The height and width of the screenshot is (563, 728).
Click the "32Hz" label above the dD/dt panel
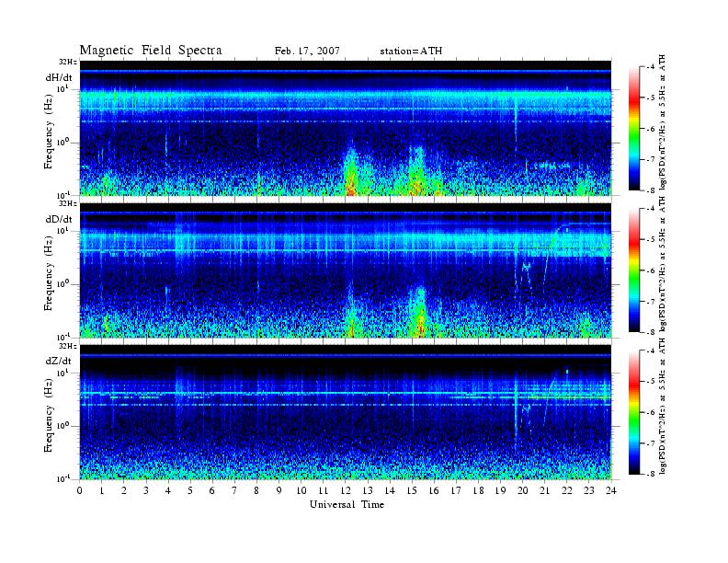coord(68,203)
